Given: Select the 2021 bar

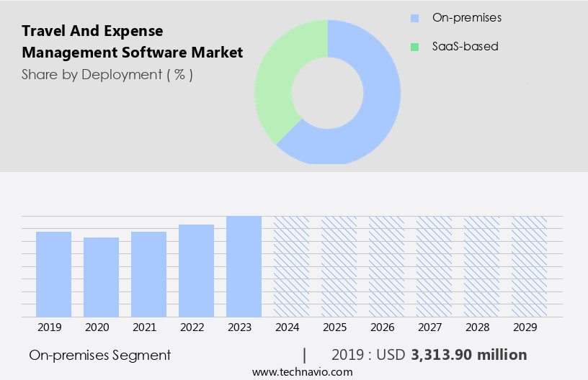Looking at the screenshot, I should pos(149,274).
